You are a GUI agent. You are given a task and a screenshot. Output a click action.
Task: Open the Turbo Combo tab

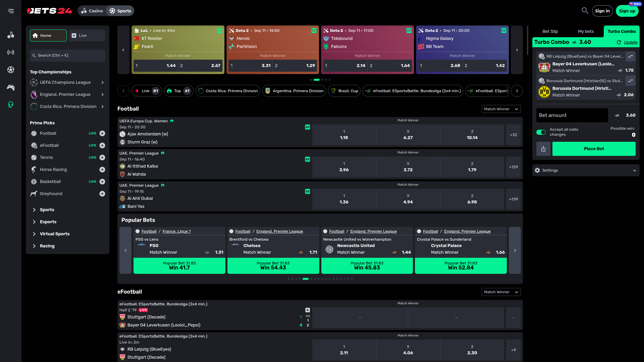coord(622,31)
